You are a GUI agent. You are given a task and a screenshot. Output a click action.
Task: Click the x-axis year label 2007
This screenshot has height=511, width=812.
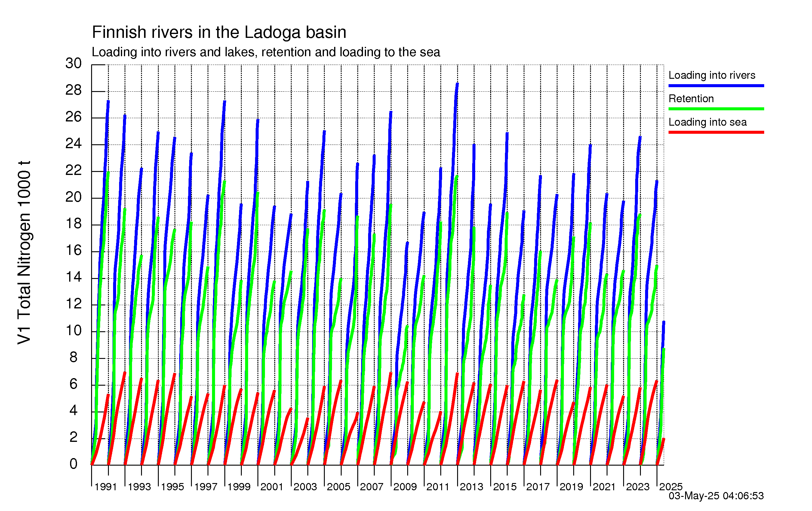(x=372, y=487)
